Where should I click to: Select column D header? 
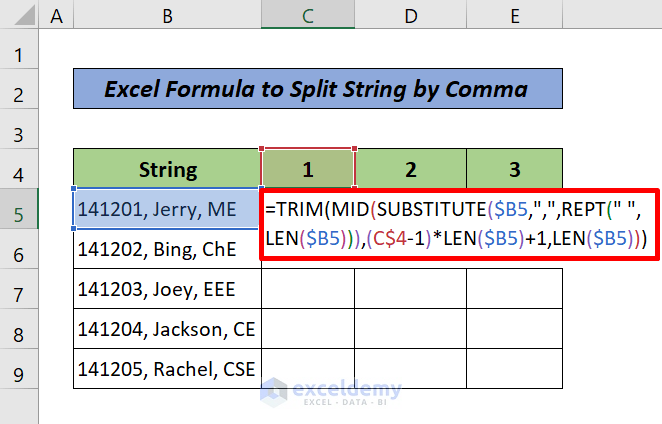pos(411,14)
